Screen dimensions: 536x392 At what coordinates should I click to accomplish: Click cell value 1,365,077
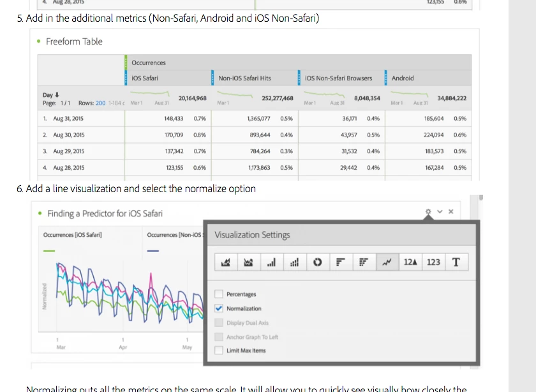[x=259, y=118]
